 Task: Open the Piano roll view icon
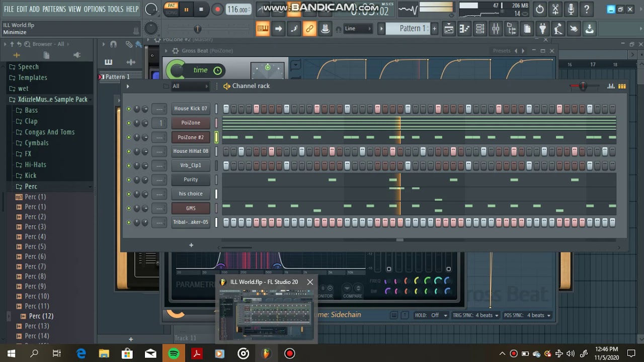click(x=464, y=29)
